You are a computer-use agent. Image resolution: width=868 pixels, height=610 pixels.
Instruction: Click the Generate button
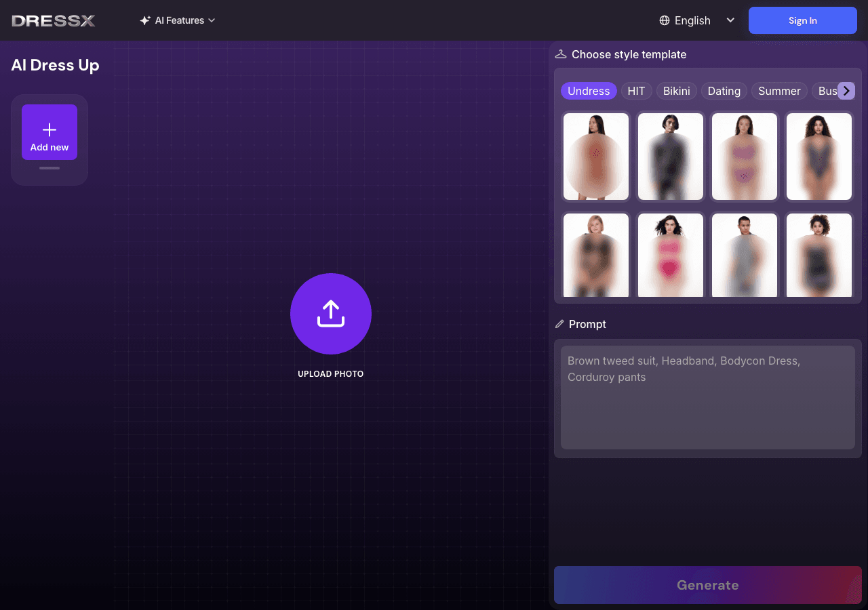(x=708, y=585)
